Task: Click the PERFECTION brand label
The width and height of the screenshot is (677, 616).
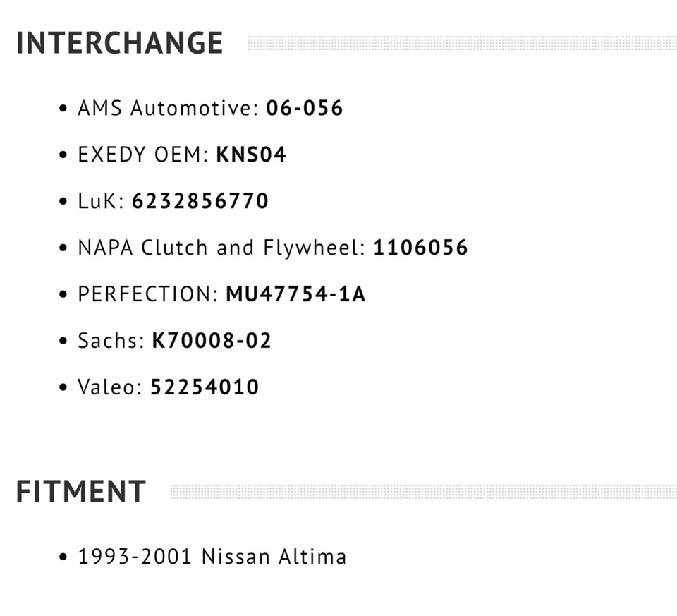Action: (x=147, y=294)
